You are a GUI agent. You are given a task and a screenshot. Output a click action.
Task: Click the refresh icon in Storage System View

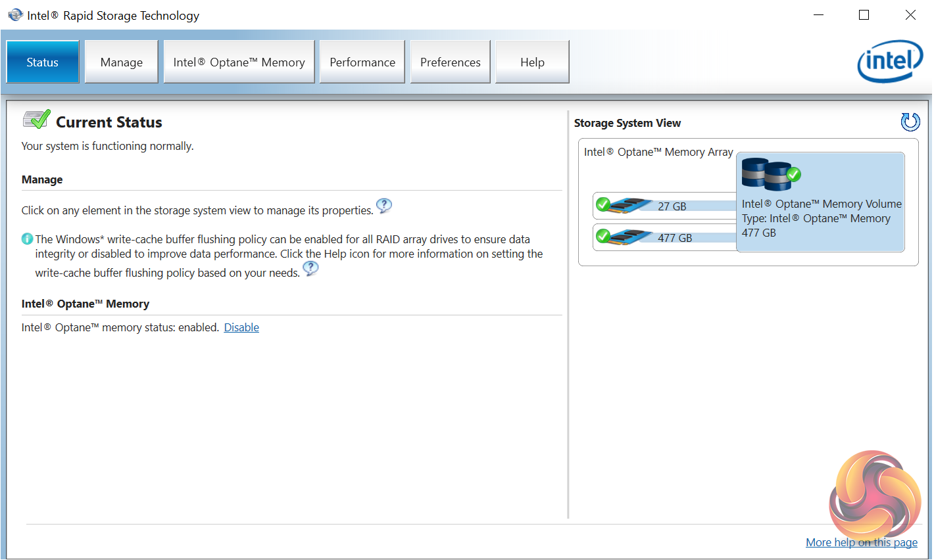(910, 122)
